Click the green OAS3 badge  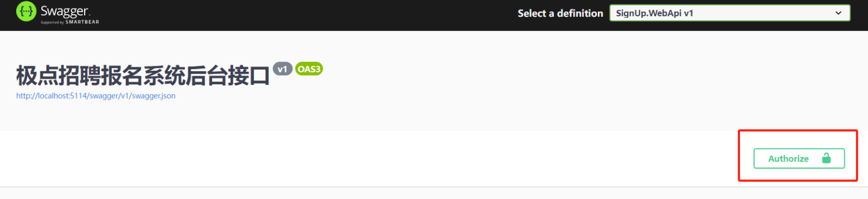(x=309, y=69)
